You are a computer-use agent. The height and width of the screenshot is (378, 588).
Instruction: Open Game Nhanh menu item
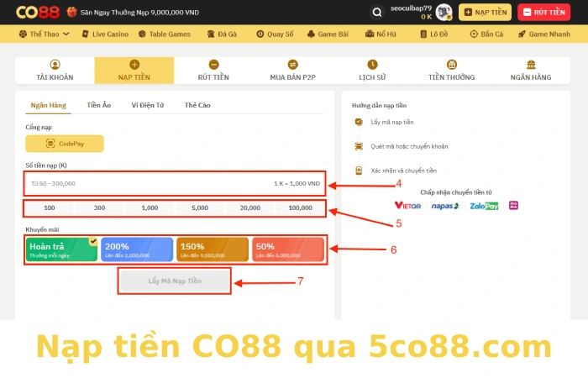pyautogui.click(x=543, y=34)
